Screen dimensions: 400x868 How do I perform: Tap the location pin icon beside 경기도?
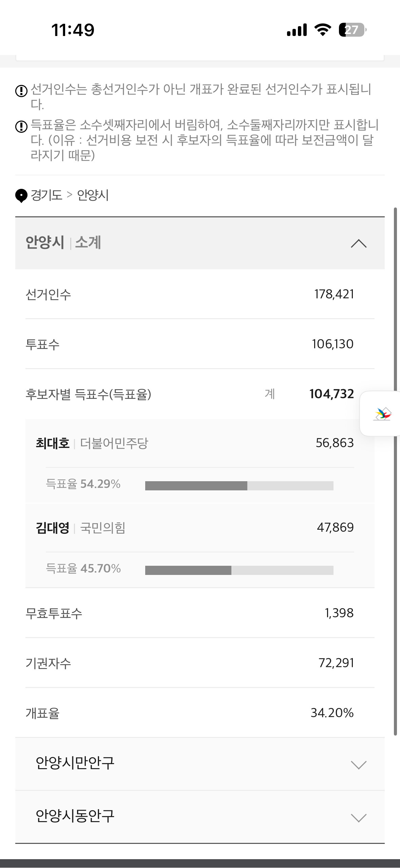coord(21,196)
